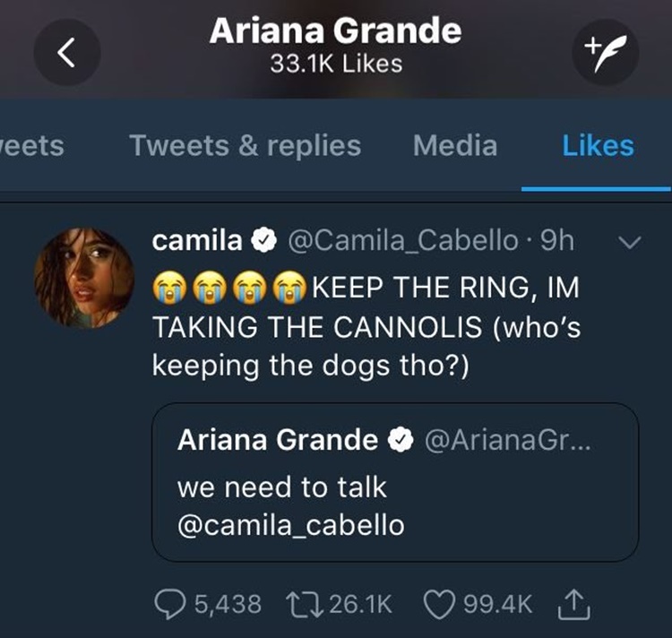Open camila's profile picture
This screenshot has width=672, height=638.
[x=85, y=278]
